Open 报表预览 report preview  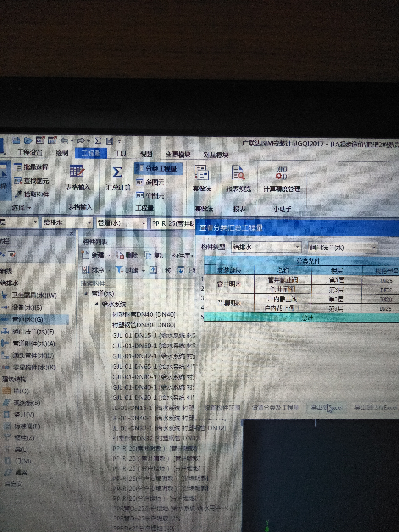click(238, 179)
